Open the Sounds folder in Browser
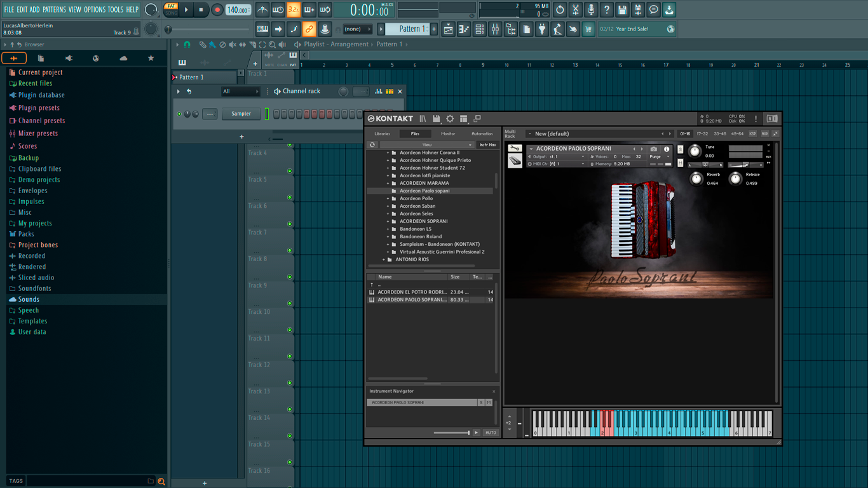 29,299
